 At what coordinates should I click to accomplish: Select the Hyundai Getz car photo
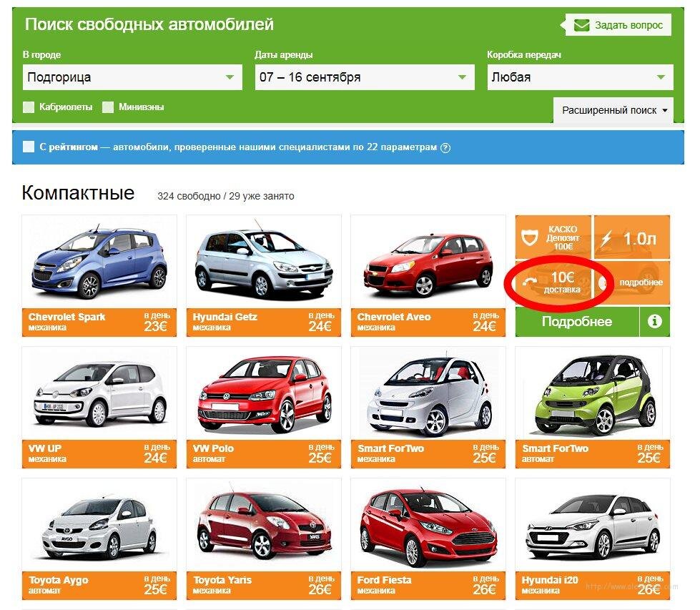coord(263,262)
